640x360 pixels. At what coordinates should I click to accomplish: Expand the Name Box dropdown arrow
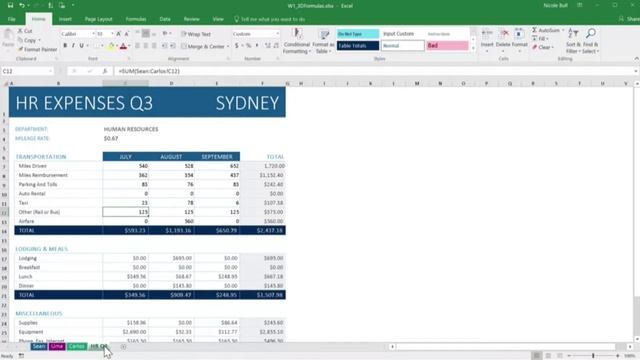coord(51,71)
